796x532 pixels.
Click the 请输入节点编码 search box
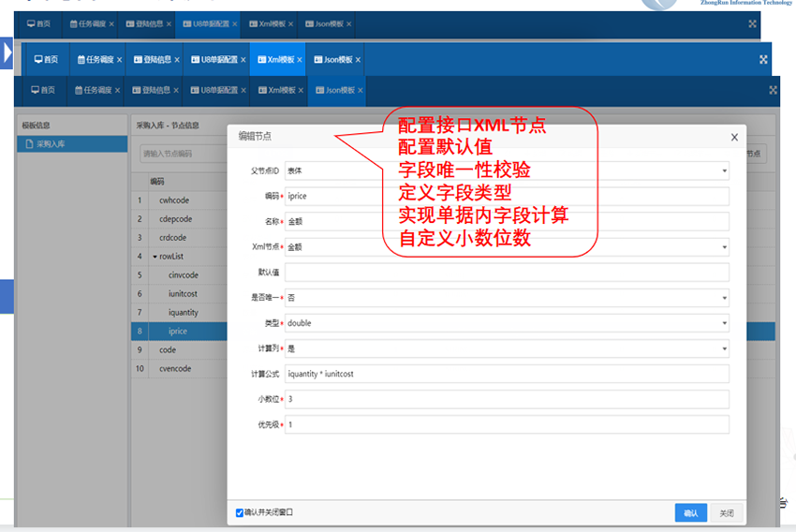coord(184,154)
